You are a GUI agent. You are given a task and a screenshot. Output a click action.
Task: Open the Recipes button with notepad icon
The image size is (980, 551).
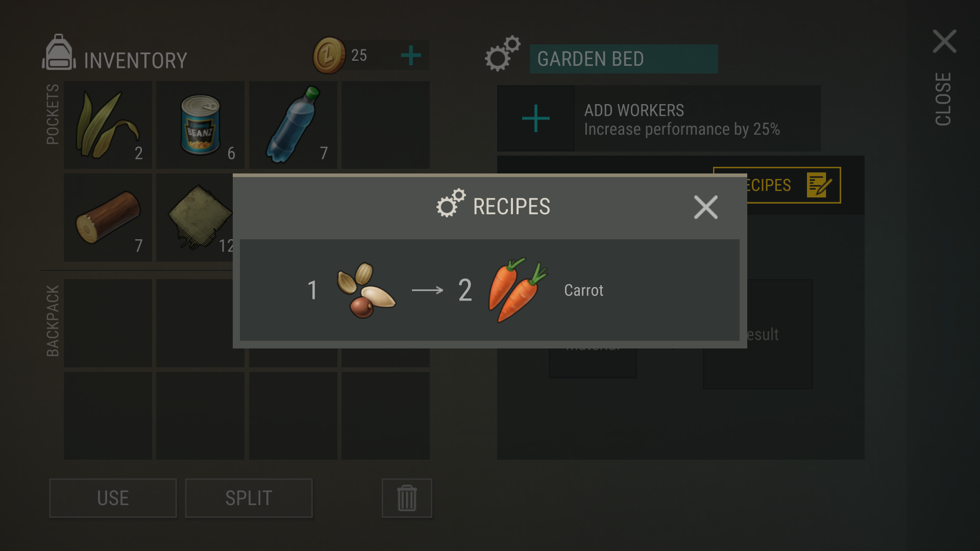click(x=776, y=185)
